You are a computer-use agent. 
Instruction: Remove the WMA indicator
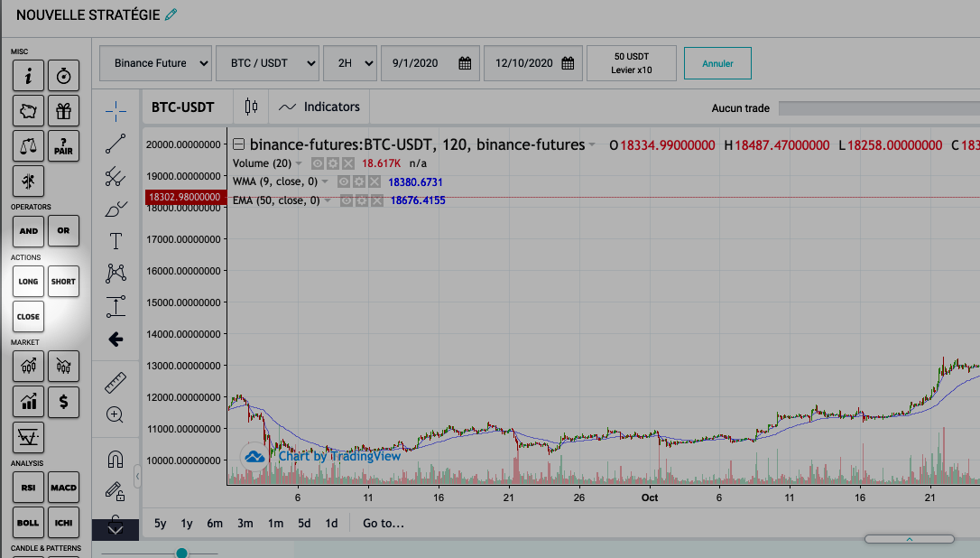[375, 182]
